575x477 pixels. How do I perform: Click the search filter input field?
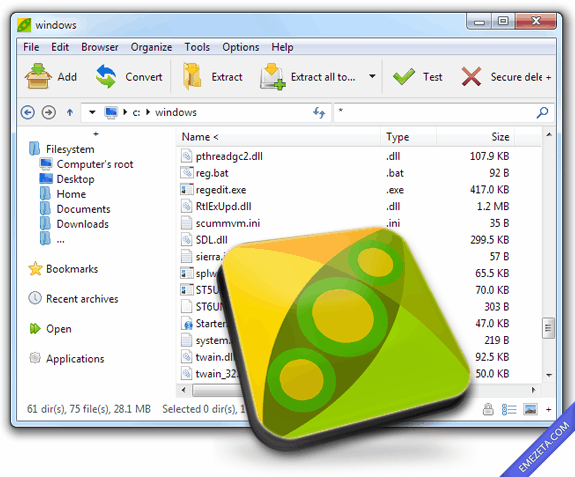(436, 112)
